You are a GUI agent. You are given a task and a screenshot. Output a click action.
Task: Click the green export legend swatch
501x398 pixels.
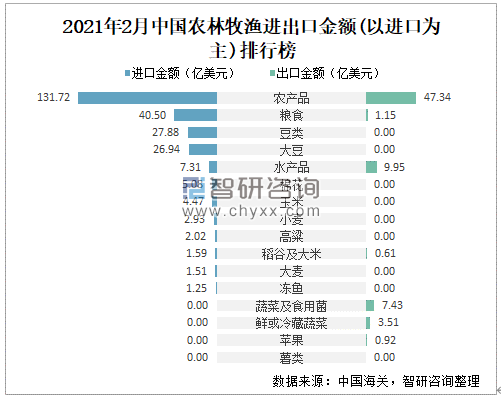coord(272,73)
